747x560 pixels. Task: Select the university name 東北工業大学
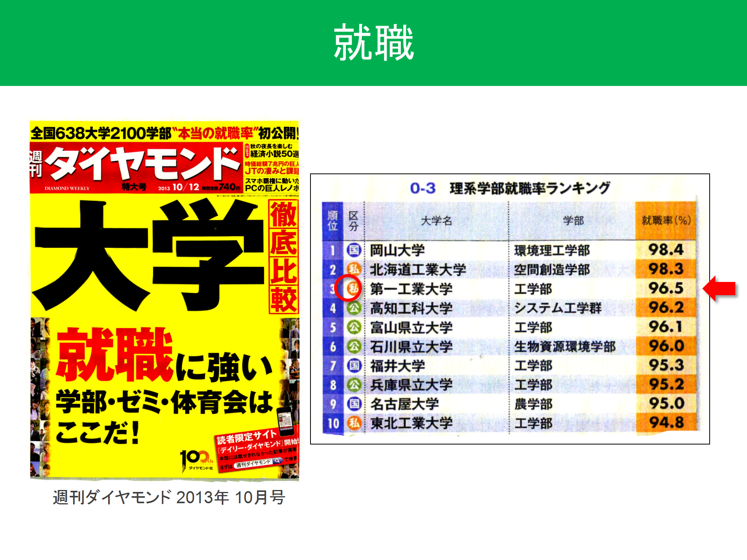click(411, 423)
